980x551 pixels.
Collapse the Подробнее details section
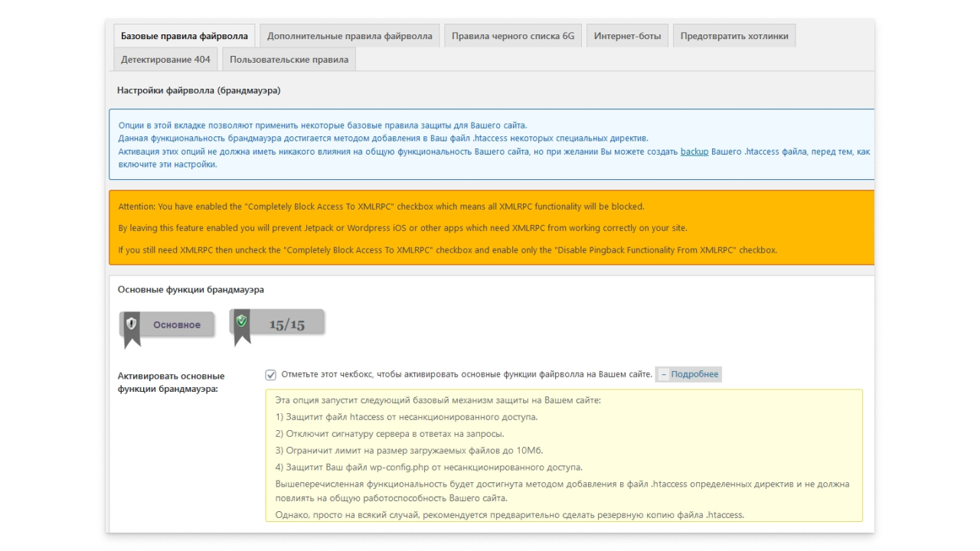point(694,374)
